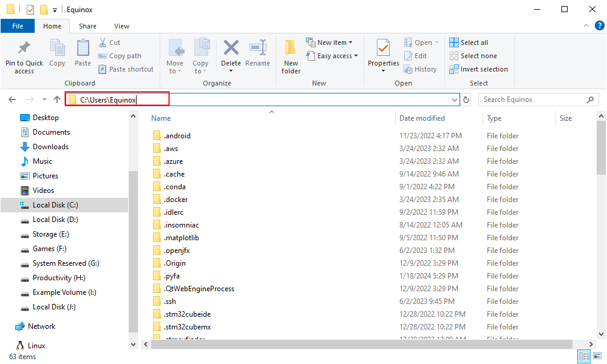Select Linux in navigation pane
607x364 pixels.
pyautogui.click(x=36, y=345)
